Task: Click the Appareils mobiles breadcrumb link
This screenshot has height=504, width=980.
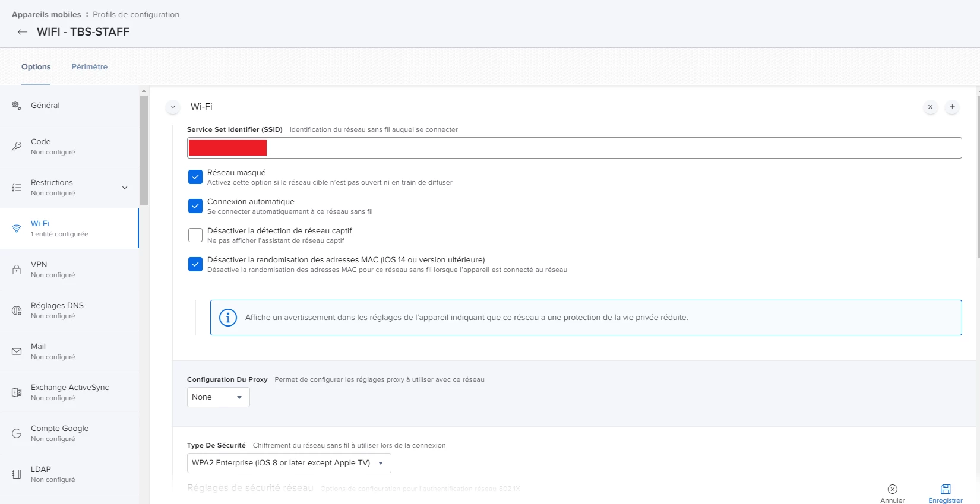Action: click(x=46, y=15)
